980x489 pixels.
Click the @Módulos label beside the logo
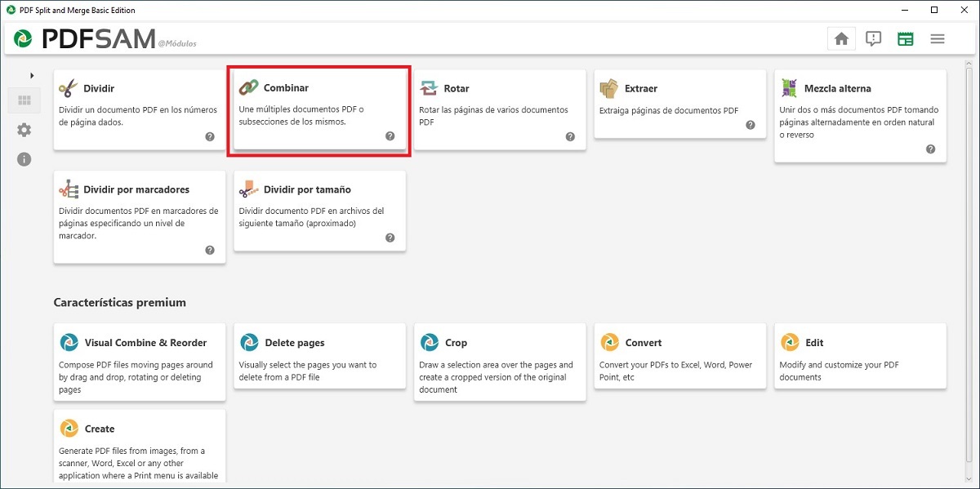click(x=177, y=43)
